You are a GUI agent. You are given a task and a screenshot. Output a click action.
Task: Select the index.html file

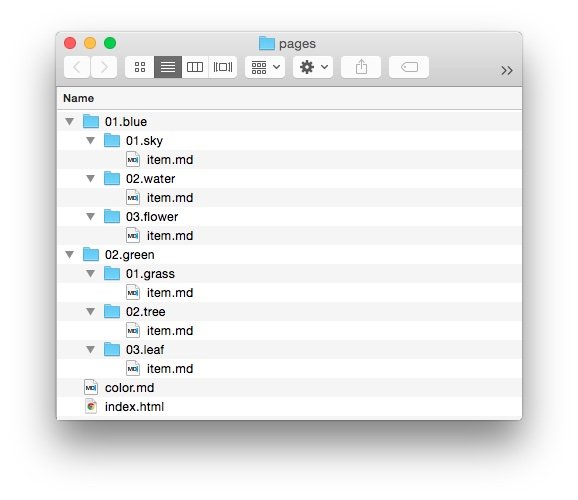click(289, 407)
